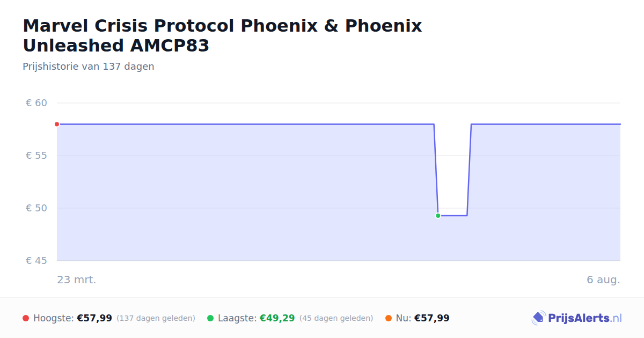Open the PrijsAlerts.nl brand link
Viewport: 644px width, 338px height.
point(577,318)
